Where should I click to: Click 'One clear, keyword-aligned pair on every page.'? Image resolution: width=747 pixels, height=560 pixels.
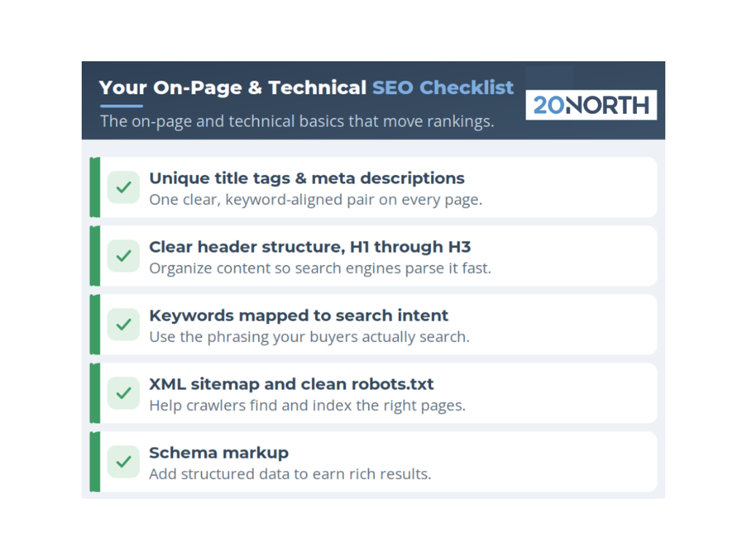[x=316, y=200]
